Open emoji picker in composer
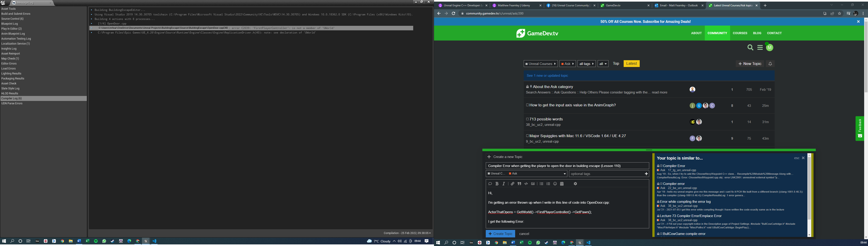This screenshot has height=246, width=868. (x=555, y=184)
